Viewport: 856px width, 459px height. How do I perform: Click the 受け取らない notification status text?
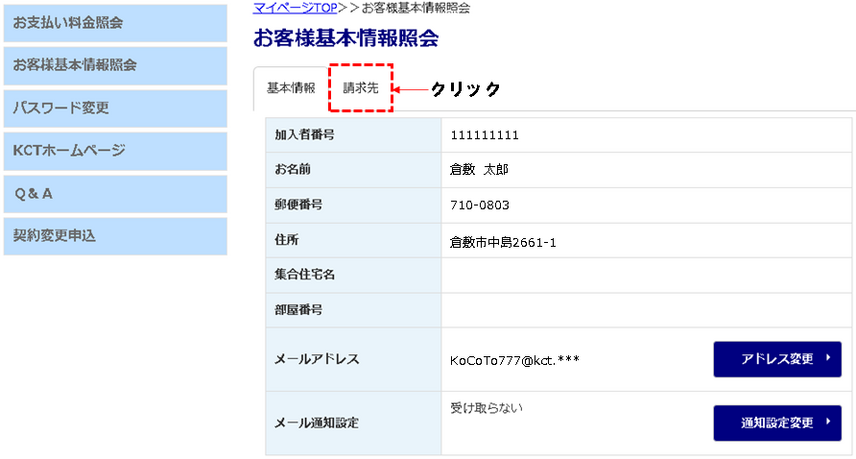[x=486, y=408]
